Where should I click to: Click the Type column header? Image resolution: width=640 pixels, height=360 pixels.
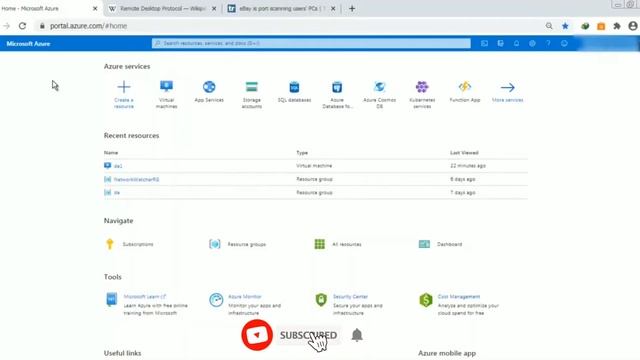coord(302,153)
